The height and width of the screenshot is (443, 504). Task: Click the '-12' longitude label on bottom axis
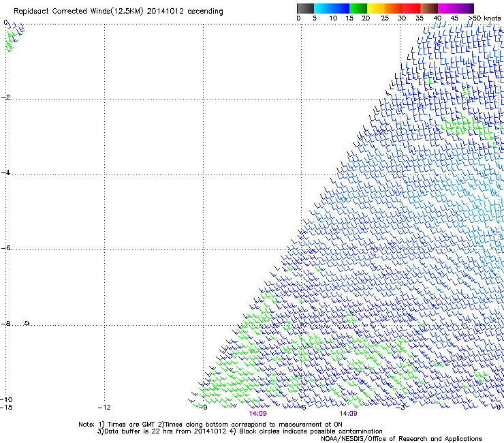pyautogui.click(x=104, y=408)
